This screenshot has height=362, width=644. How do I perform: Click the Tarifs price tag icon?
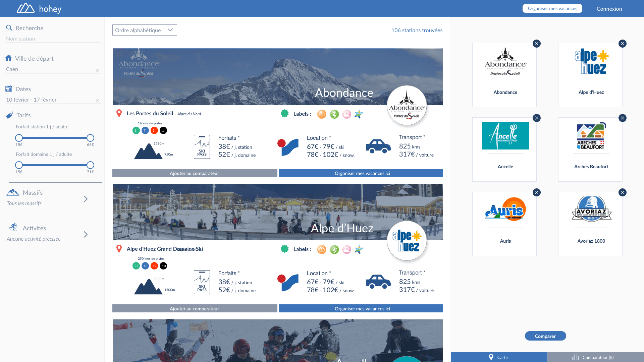pyautogui.click(x=9, y=115)
